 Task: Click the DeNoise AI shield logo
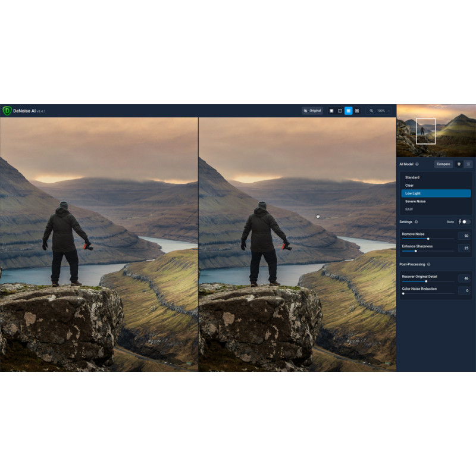(x=7, y=111)
